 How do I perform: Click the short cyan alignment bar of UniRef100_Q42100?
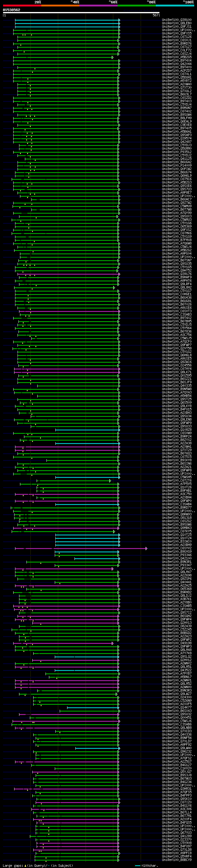97,559
